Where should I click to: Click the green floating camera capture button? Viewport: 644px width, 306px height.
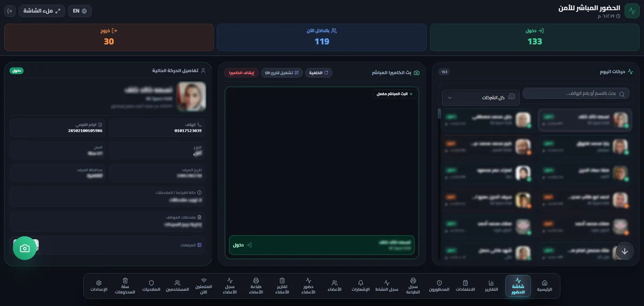coord(25,248)
